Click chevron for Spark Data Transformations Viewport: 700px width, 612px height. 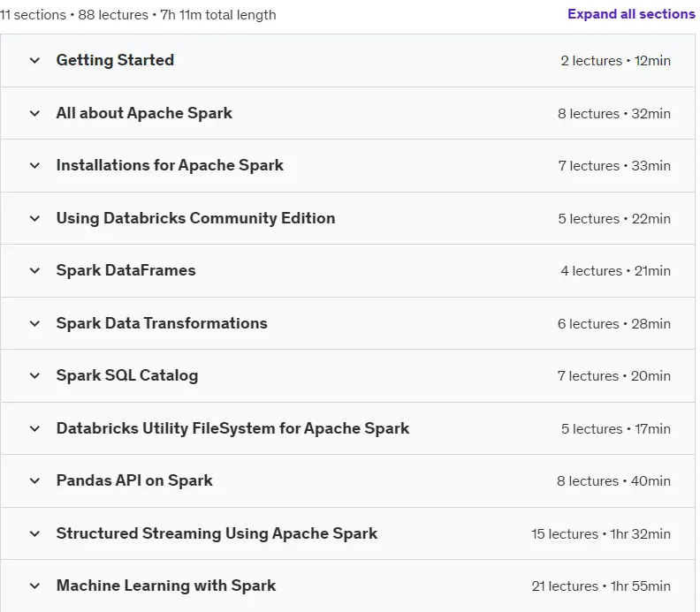click(x=34, y=324)
